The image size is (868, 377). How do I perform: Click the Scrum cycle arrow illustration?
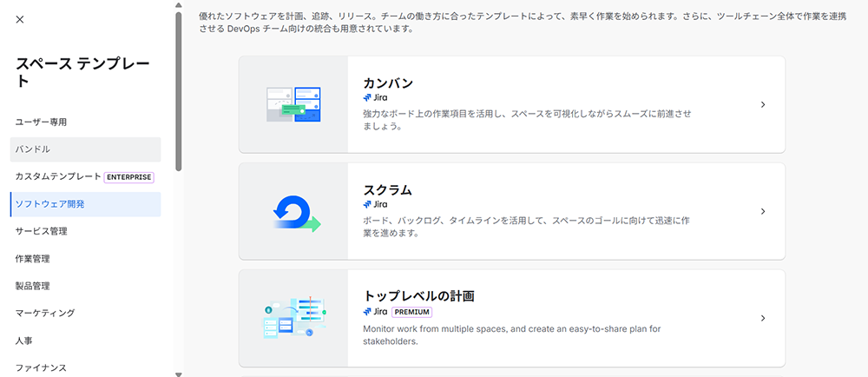pos(293,211)
